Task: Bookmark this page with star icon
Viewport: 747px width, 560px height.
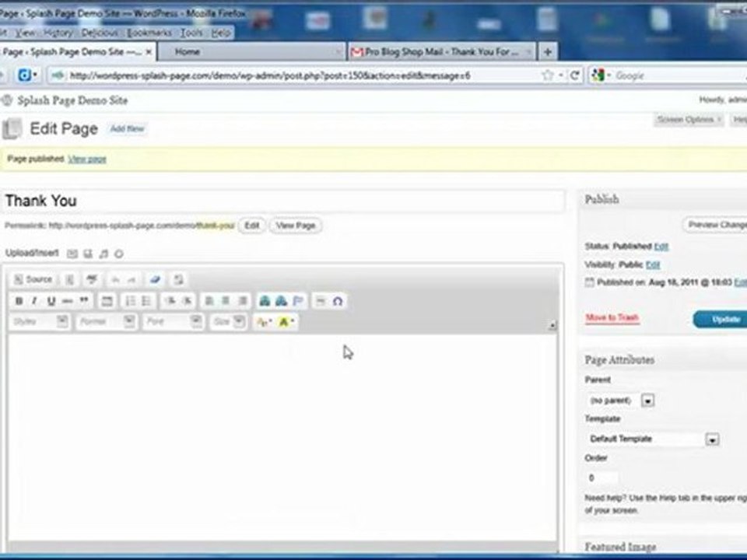Action: pos(548,75)
